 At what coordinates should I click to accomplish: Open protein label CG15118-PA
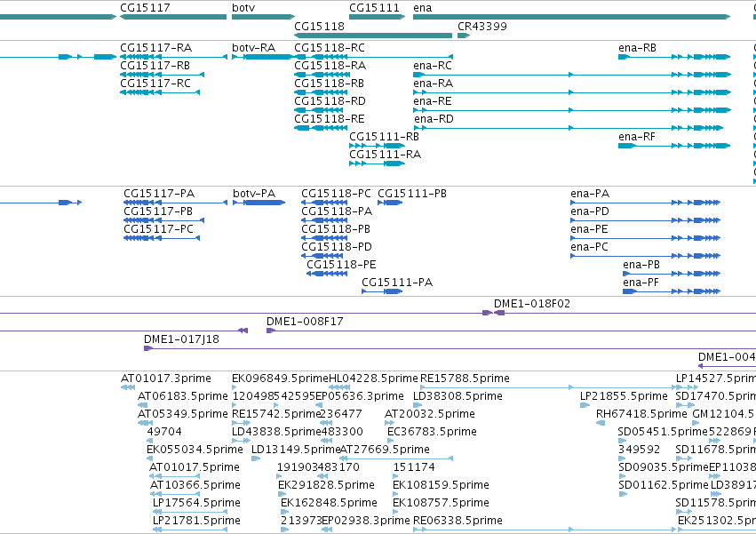[x=337, y=211]
